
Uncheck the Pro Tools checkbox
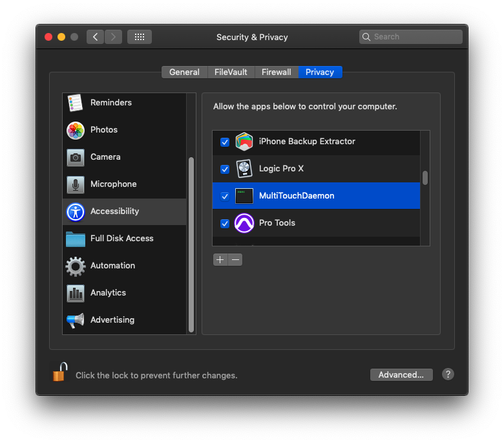click(x=225, y=223)
